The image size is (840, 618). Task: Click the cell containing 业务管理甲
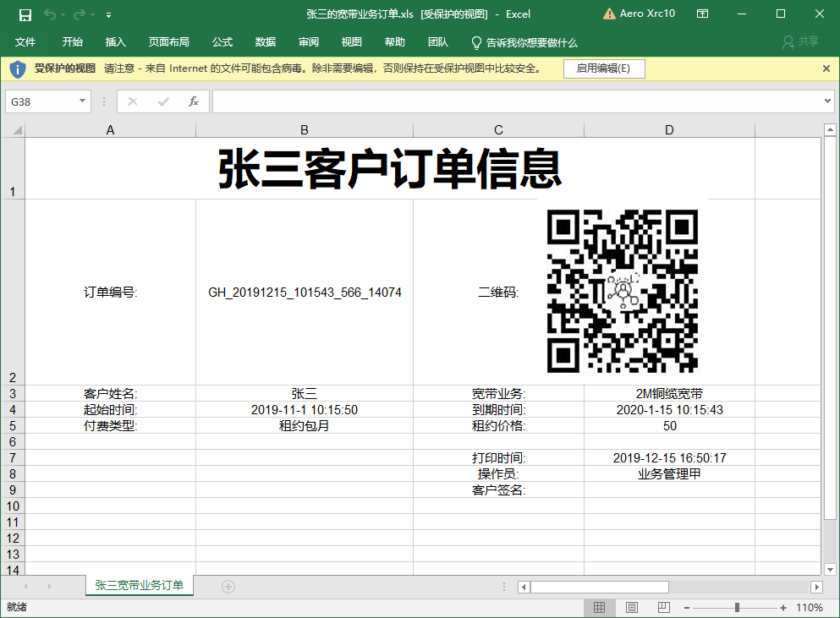pyautogui.click(x=669, y=474)
